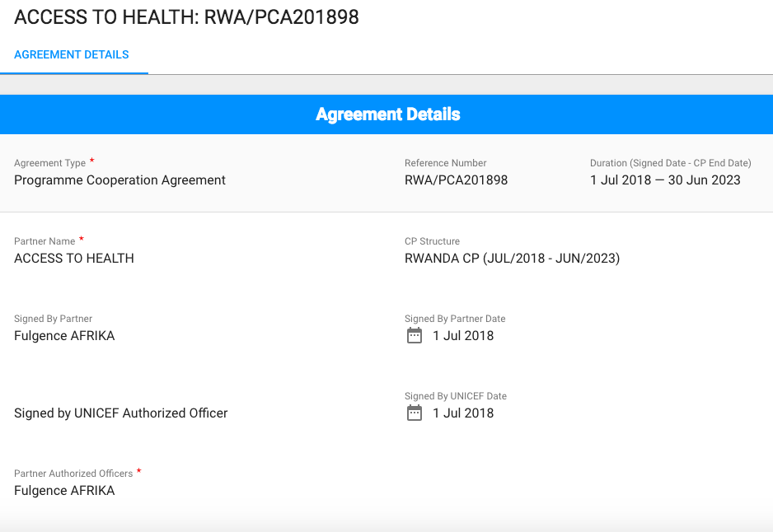This screenshot has height=532, width=773.
Task: Click the Duration (Signed Date - CP End Date) label
Action: (671, 163)
